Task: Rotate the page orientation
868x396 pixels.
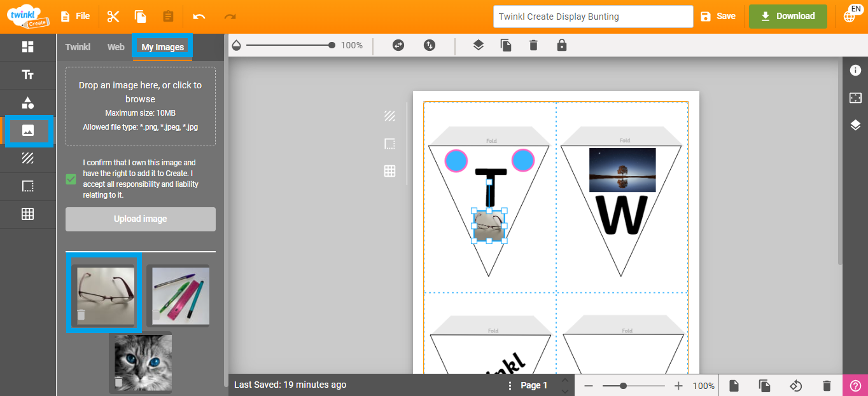Action: (795, 386)
